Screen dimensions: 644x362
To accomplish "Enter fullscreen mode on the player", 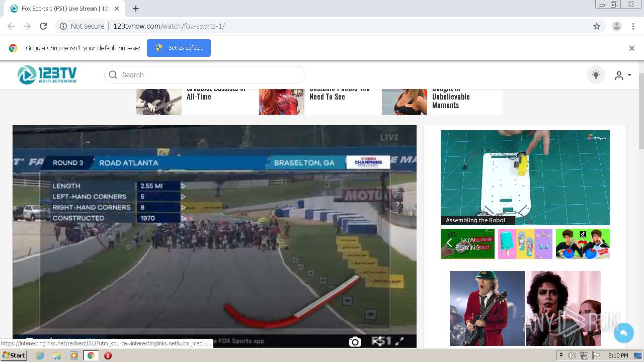I will point(399,341).
